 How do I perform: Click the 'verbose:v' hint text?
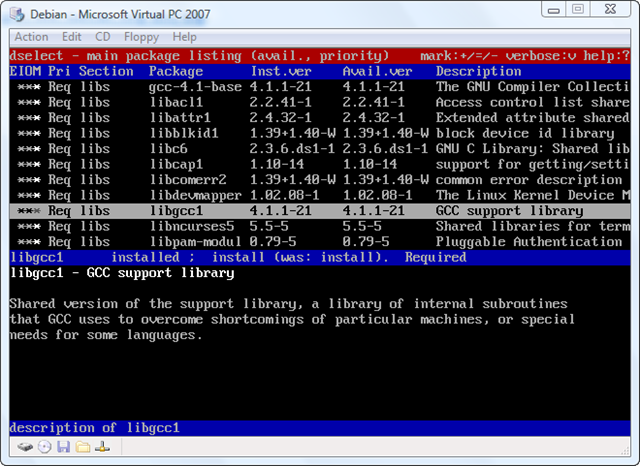(x=540, y=56)
